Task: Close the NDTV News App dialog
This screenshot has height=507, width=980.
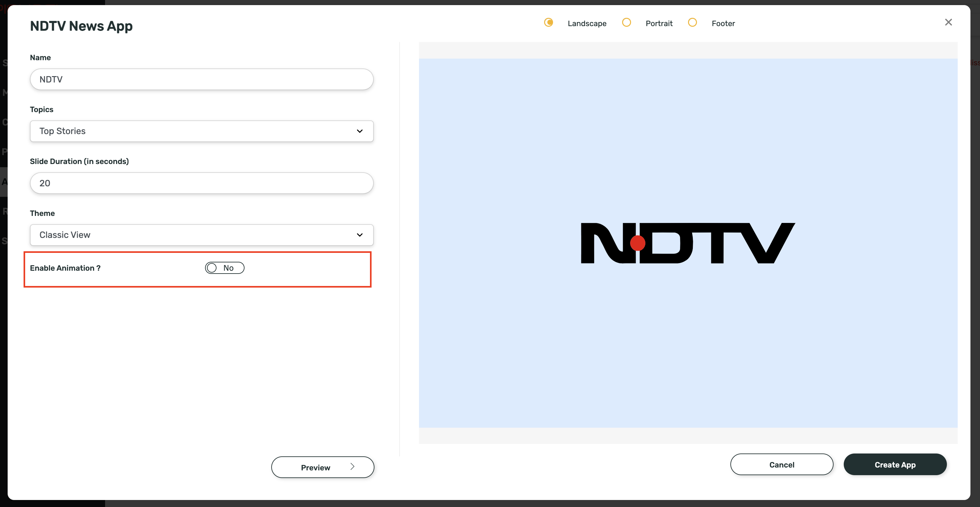Action: coord(948,22)
